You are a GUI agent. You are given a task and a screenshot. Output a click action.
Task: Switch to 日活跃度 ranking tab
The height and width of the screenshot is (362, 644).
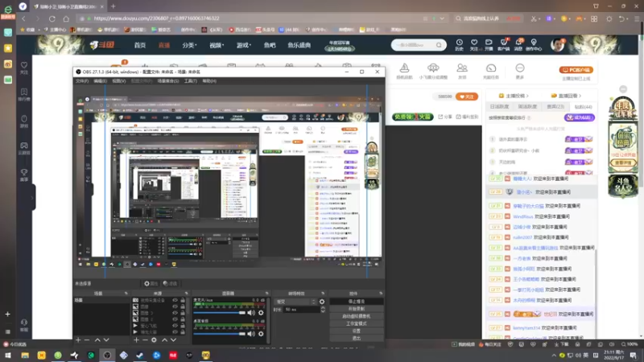coord(499,107)
